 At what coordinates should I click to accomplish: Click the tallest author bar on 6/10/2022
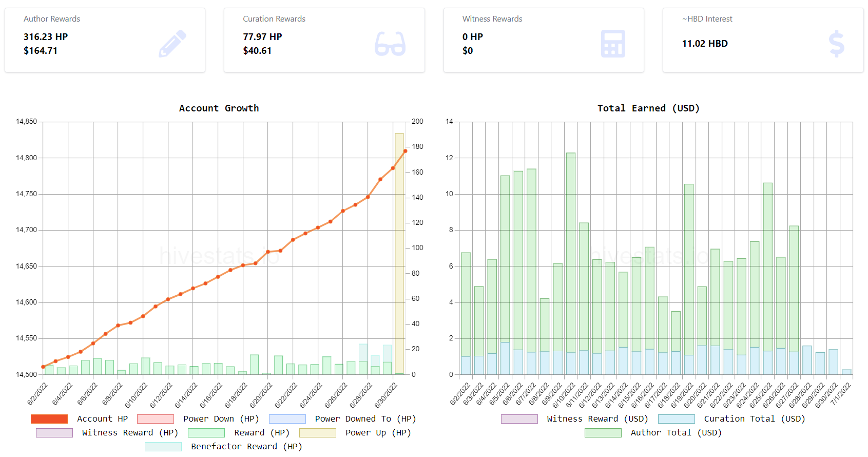[x=571, y=253]
